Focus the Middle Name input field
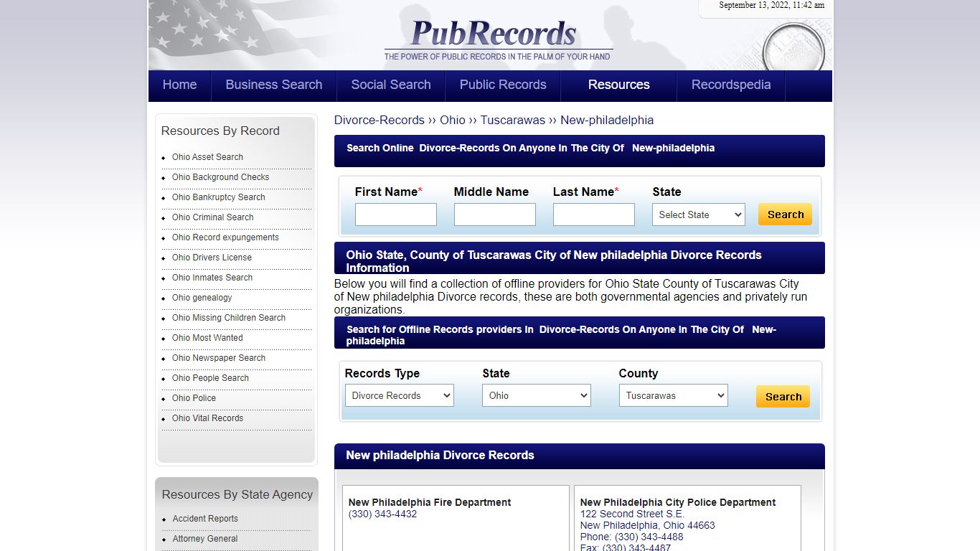This screenshot has width=980, height=551. (495, 215)
